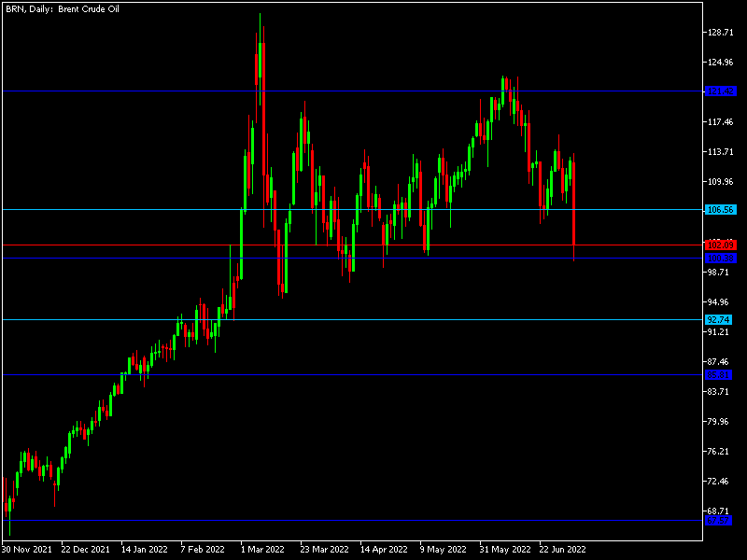Image resolution: width=747 pixels, height=560 pixels.
Task: Click the '22 Dec 2021' date label
Action: pos(85,550)
